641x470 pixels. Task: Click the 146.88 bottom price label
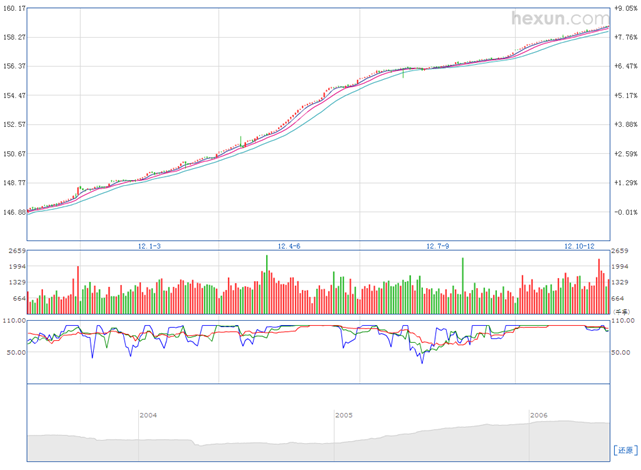(14, 212)
